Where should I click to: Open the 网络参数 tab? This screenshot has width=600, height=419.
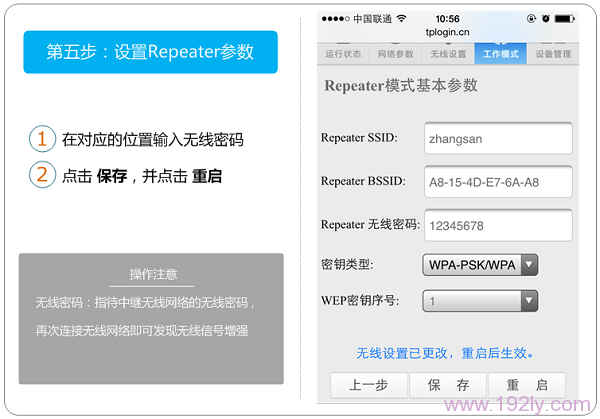396,53
